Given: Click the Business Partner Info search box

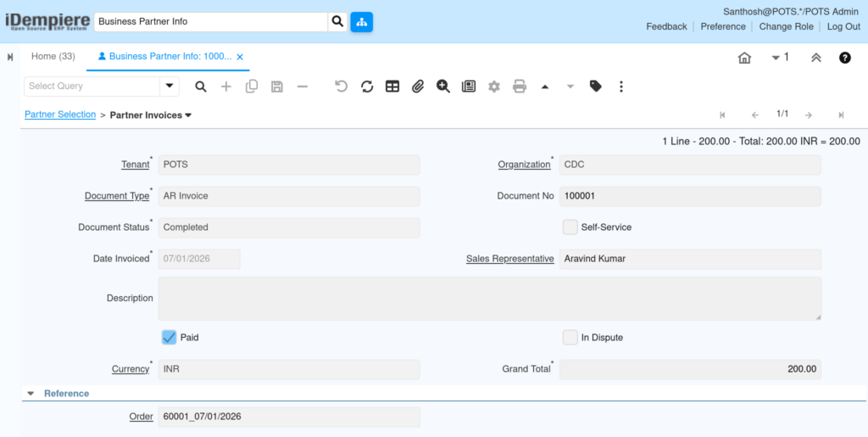Looking at the screenshot, I should [211, 22].
